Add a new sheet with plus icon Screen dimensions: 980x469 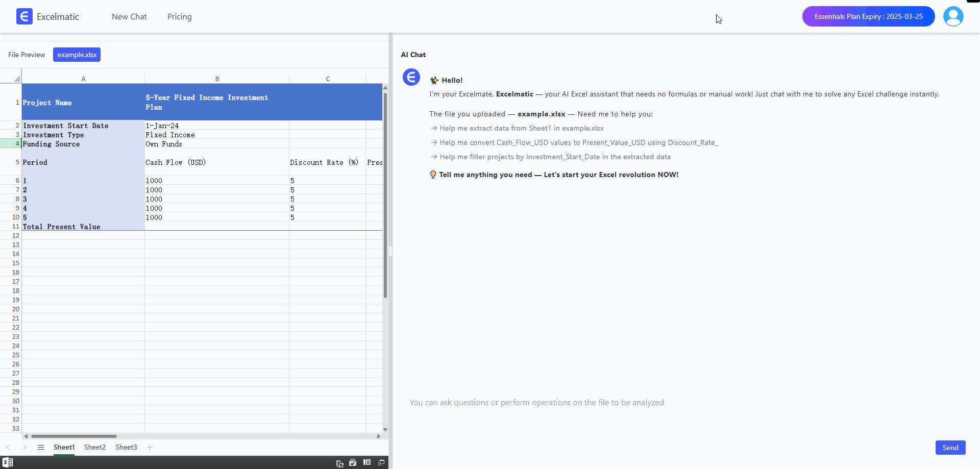[x=150, y=447]
